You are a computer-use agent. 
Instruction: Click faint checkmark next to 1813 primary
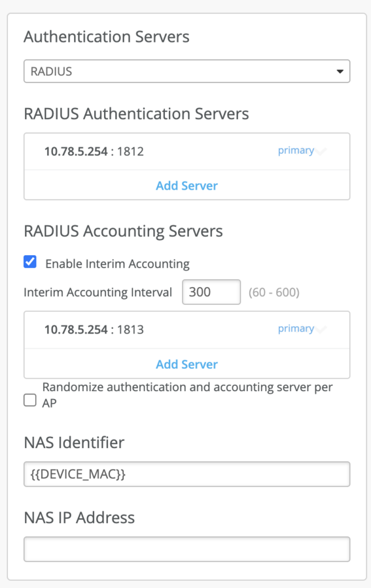(321, 329)
